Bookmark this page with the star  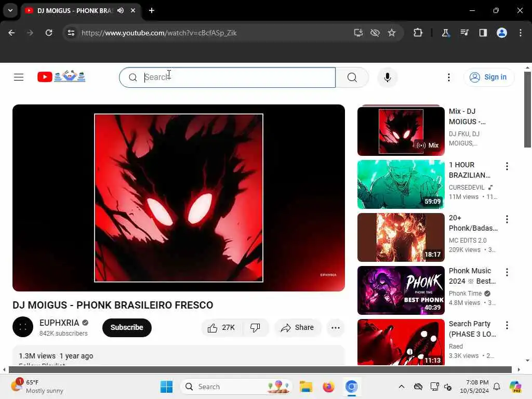pyautogui.click(x=392, y=33)
